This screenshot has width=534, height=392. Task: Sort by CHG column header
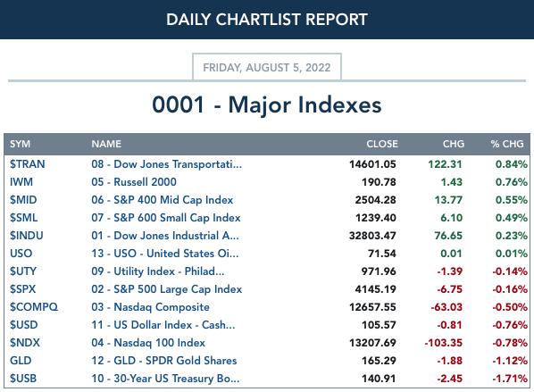pyautogui.click(x=454, y=144)
